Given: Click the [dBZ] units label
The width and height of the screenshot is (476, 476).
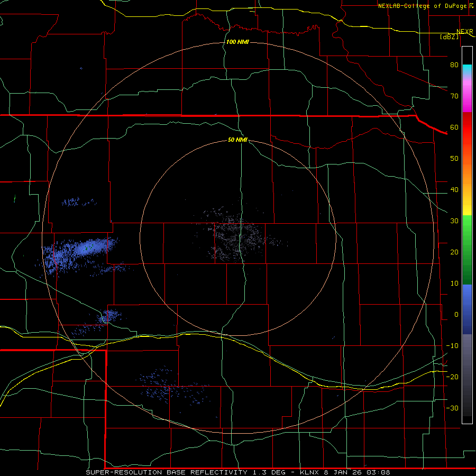Looking at the screenshot, I should click(x=449, y=36).
